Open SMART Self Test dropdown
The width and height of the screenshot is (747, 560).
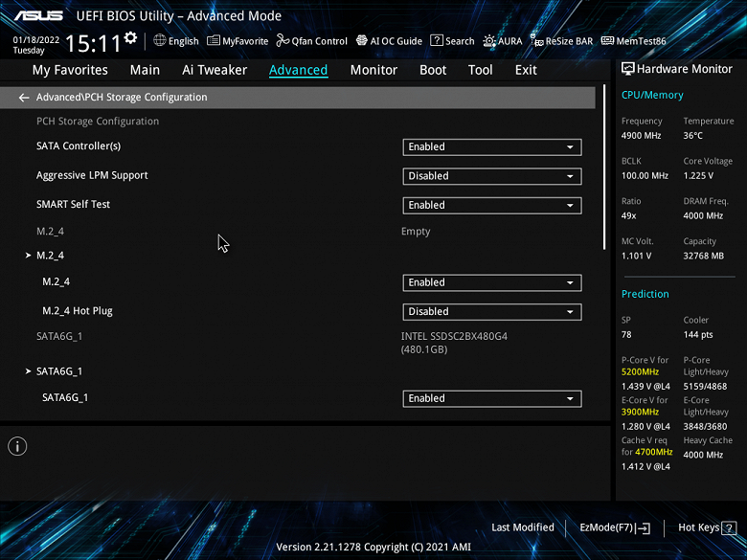(x=492, y=205)
